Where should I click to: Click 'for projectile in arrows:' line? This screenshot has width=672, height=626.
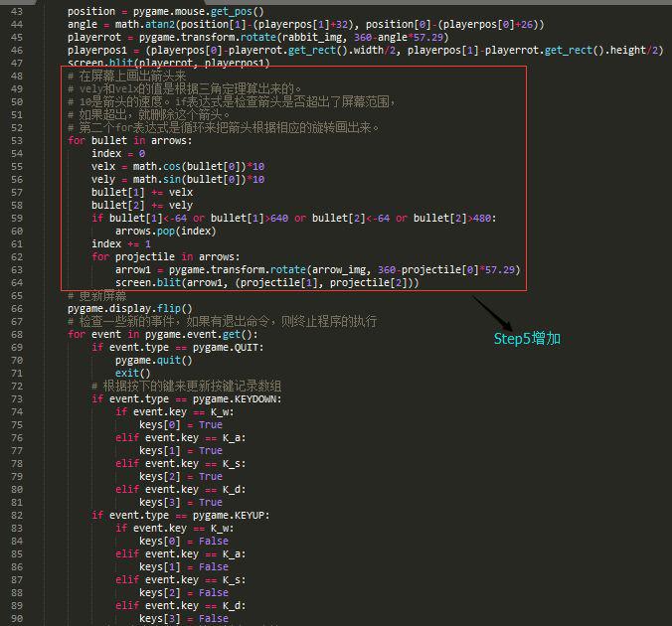point(165,256)
